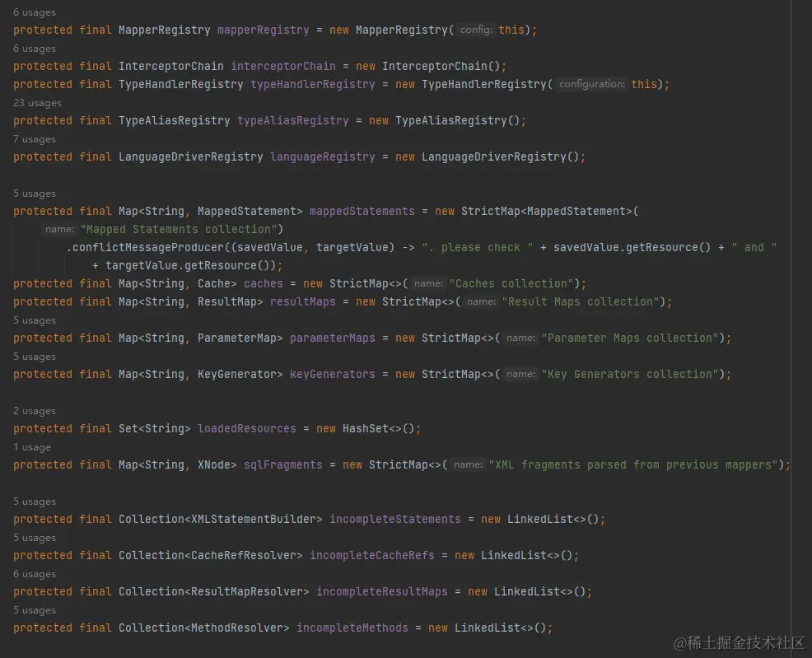Click the TypeAliasRegistry() constructor call

(x=457, y=120)
